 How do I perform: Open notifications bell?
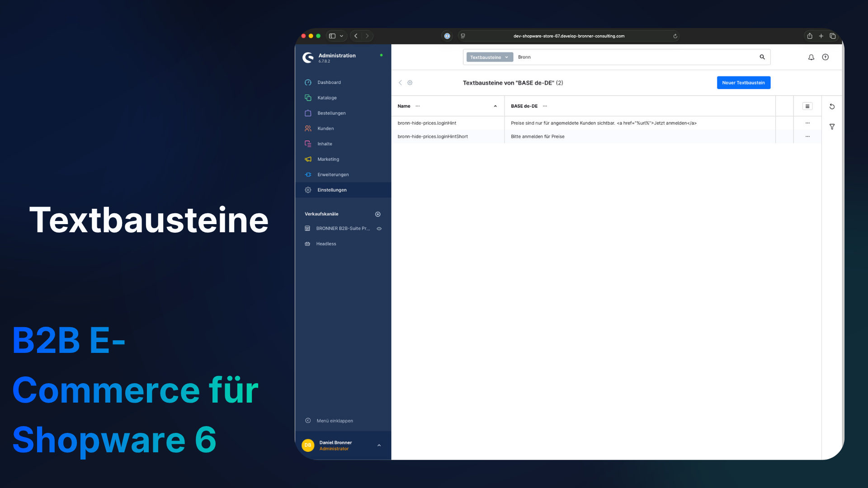click(x=811, y=57)
